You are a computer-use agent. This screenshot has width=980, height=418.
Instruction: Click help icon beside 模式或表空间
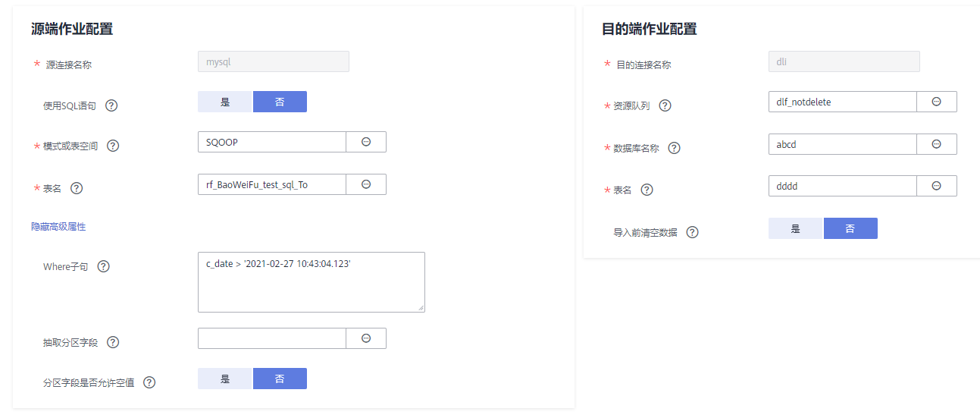(x=113, y=146)
